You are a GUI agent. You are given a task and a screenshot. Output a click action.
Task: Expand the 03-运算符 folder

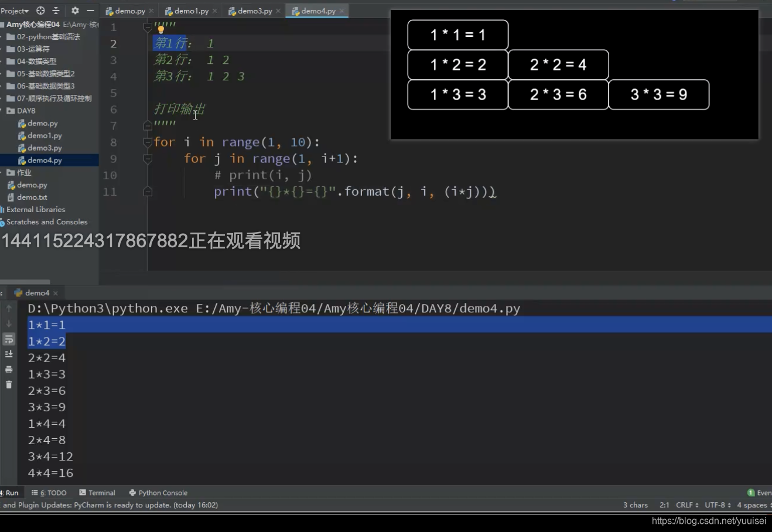click(x=28, y=49)
